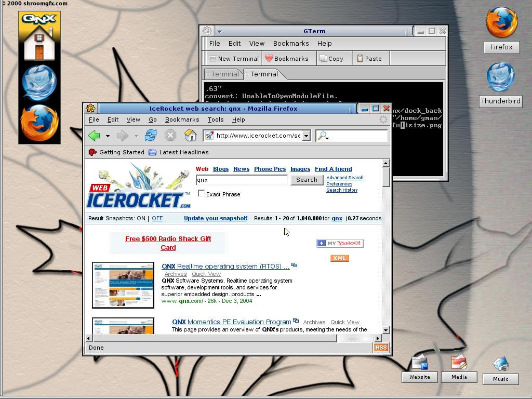Click New Terminal in GTerm toolbar
This screenshot has width=532, height=399.
(x=234, y=58)
